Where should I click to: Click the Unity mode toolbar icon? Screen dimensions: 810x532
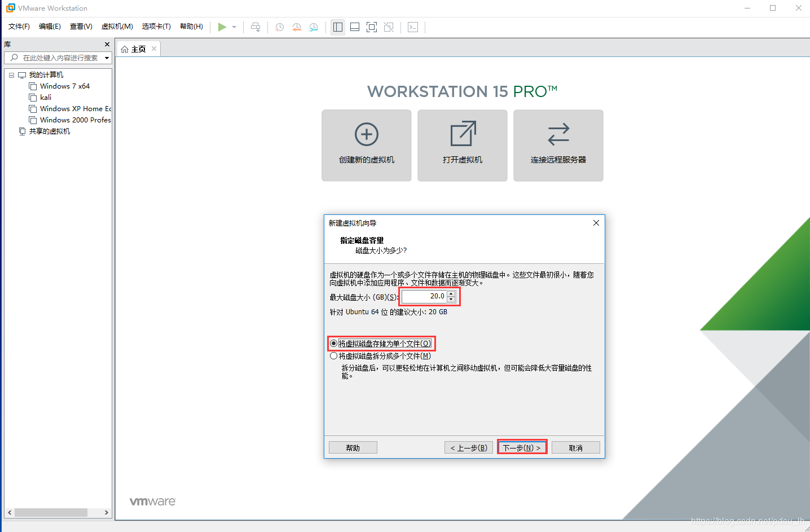point(389,27)
